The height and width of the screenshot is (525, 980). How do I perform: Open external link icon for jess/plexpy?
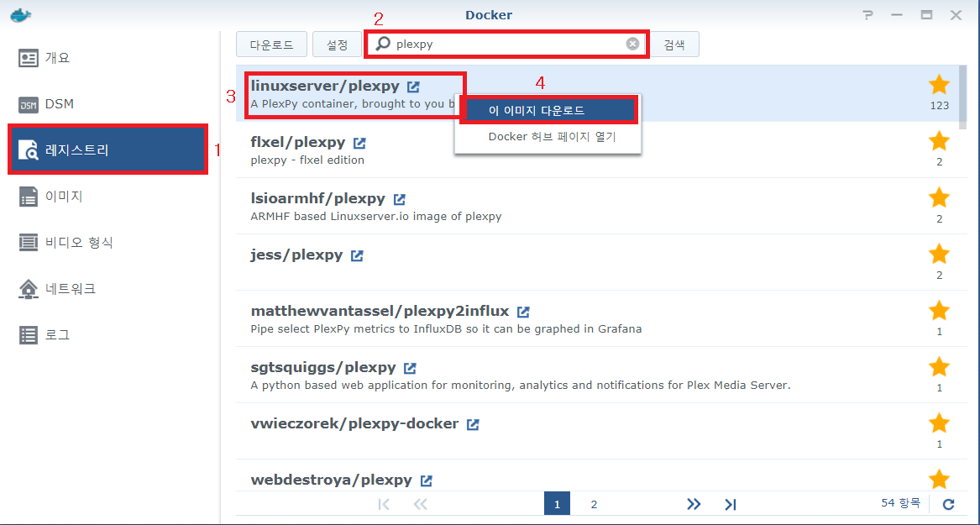click(x=357, y=255)
